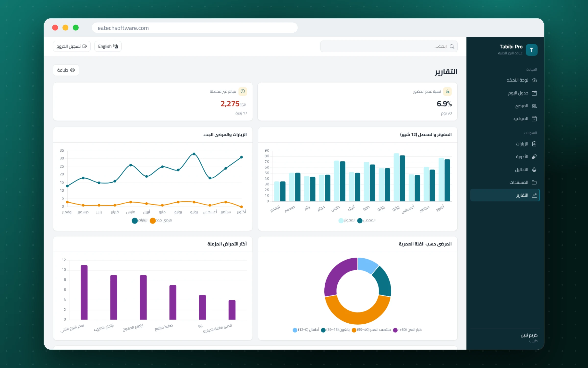Image resolution: width=588 pixels, height=368 pixels.
Task: Click the المرضى patients icon in sidebar
Action: [x=534, y=106]
